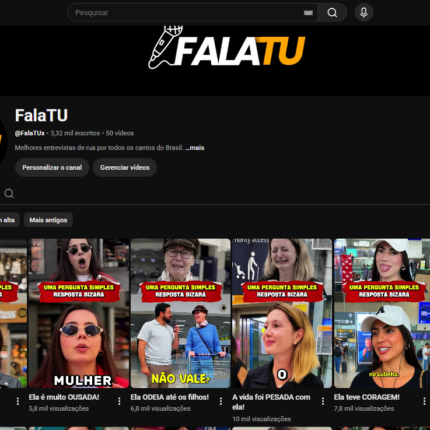Image resolution: width=430 pixels, height=430 pixels.
Task: Click title "Ela teve CORAGEM!"
Action: tap(366, 397)
